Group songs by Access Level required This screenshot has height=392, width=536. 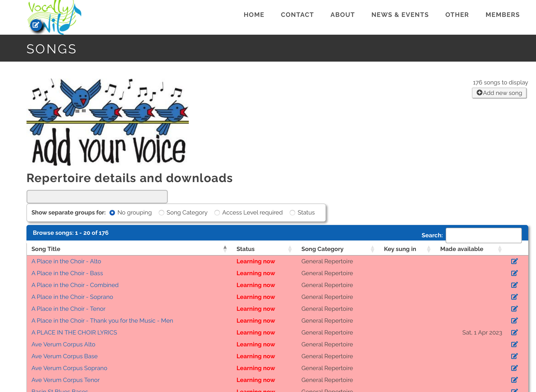(x=217, y=213)
